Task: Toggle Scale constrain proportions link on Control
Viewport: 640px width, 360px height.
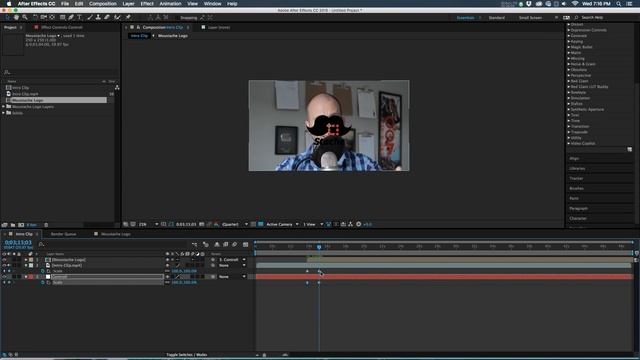Action: click(x=167, y=282)
